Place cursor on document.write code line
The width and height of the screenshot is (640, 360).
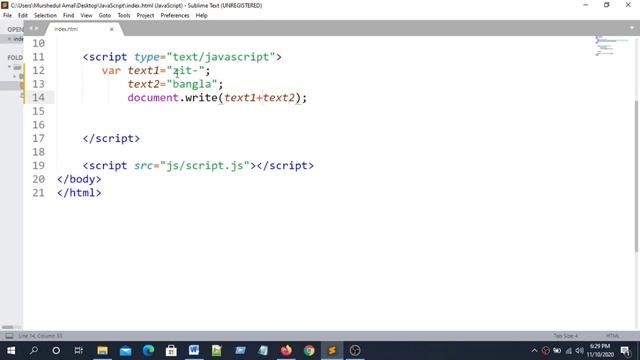pos(217,98)
